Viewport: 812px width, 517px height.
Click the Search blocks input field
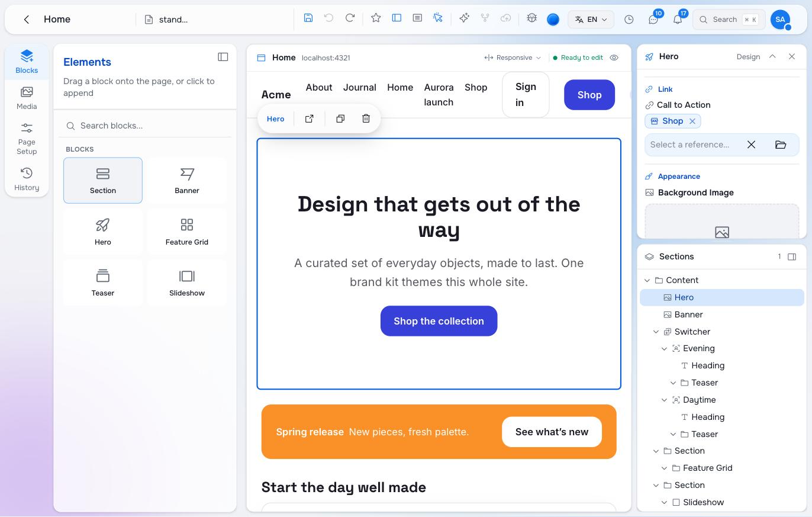(x=145, y=126)
